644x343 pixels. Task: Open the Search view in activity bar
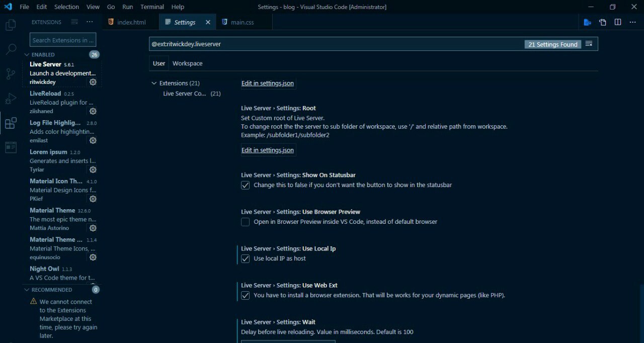click(x=11, y=49)
